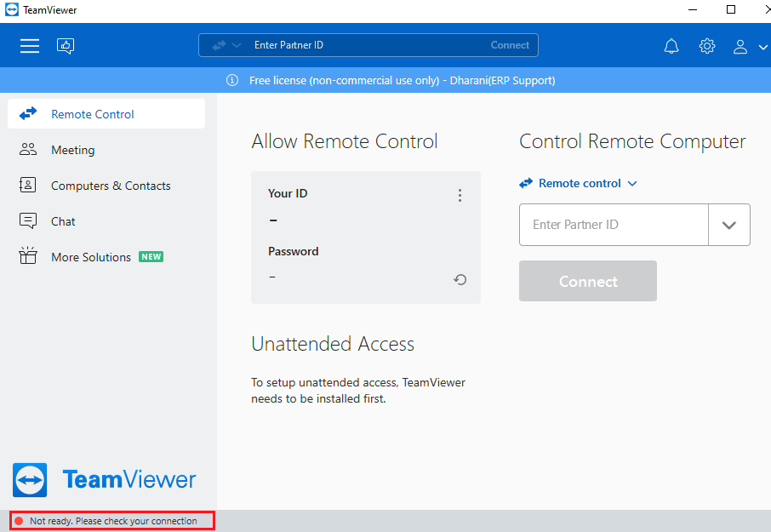Minimize the TeamViewer window
Image resolution: width=771 pixels, height=532 pixels.
[x=693, y=10]
